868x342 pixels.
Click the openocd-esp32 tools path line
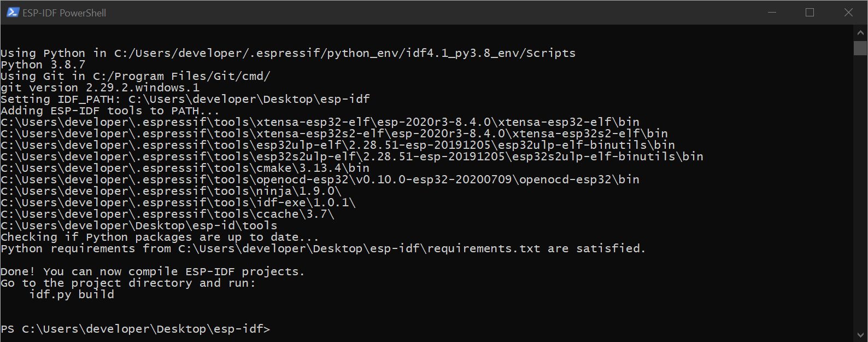click(x=319, y=179)
